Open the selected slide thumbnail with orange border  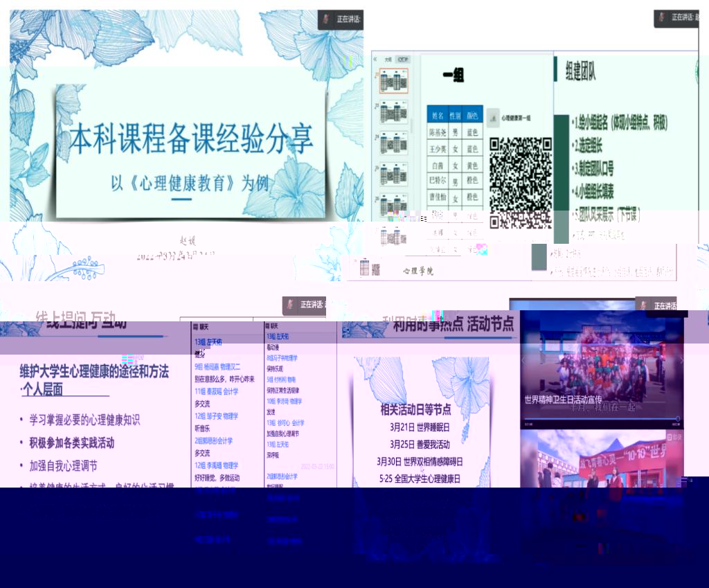[393, 80]
